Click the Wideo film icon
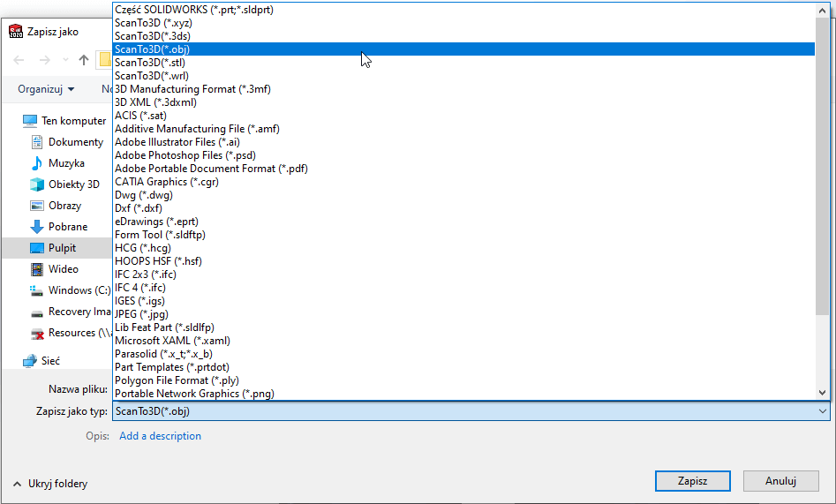Image resolution: width=836 pixels, height=504 pixels. click(x=37, y=269)
